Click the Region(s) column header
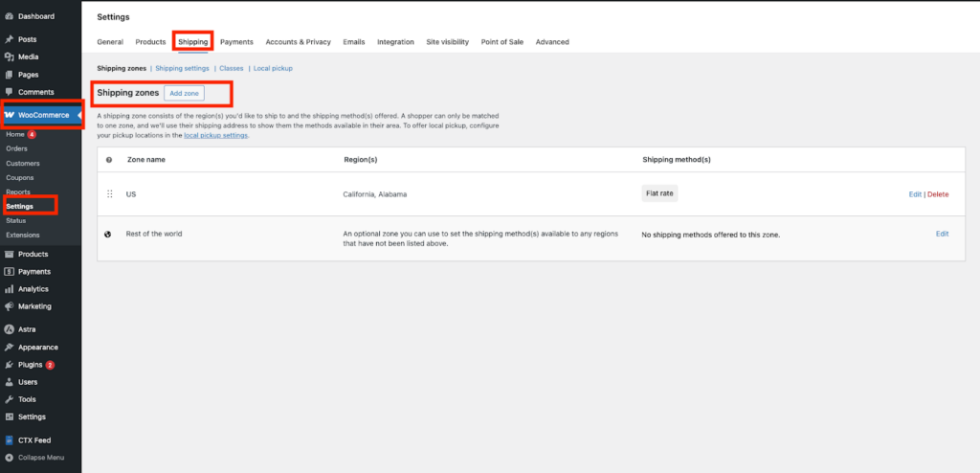 [x=361, y=160]
